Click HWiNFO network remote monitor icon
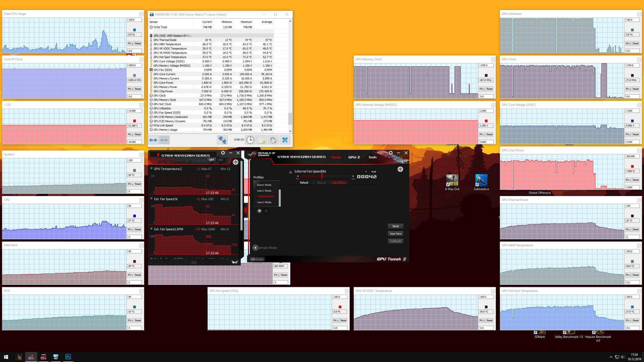This screenshot has width=644, height=362. pyautogui.click(x=222, y=140)
